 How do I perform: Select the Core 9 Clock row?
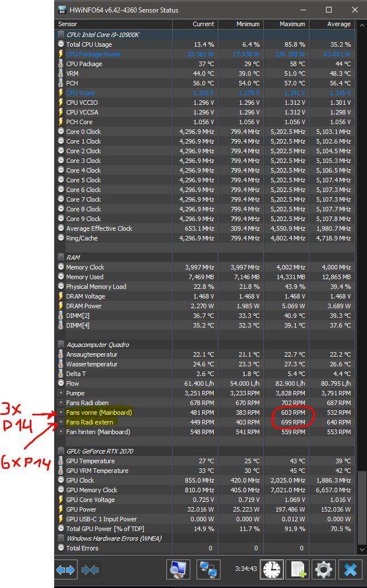pyautogui.click(x=205, y=219)
